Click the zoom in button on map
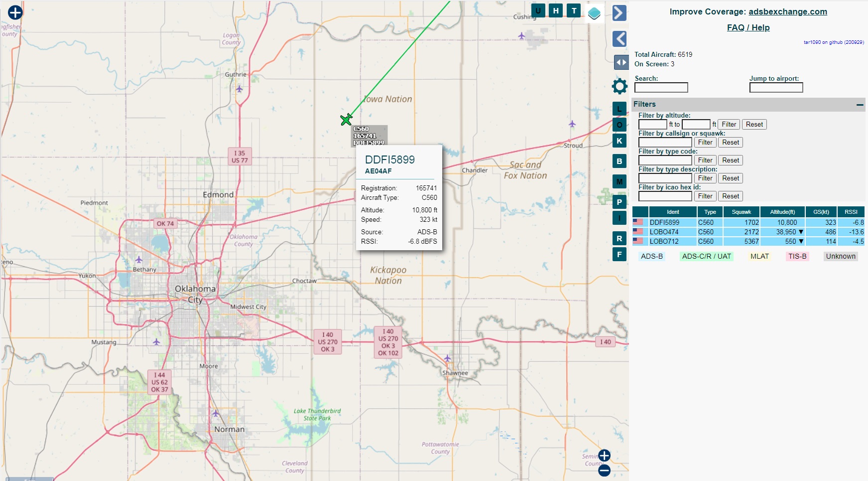 tap(604, 456)
